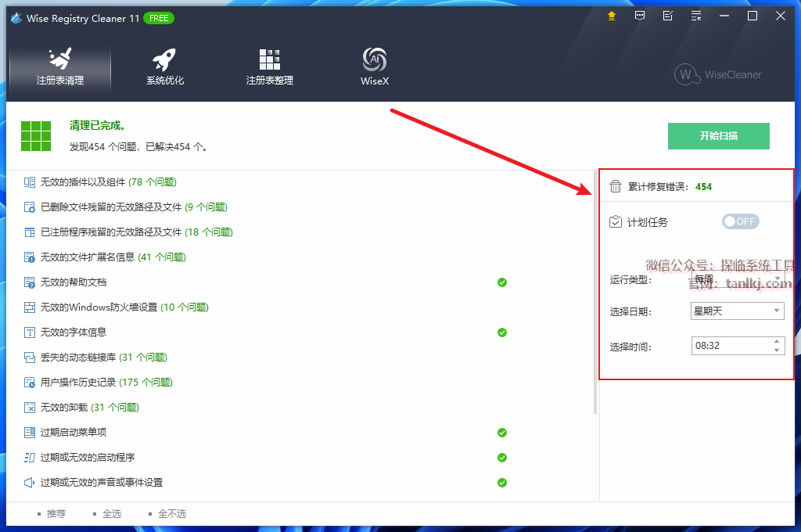Viewport: 801px width, 532px height.
Task: Click green check for 无效的字体信息
Action: (502, 332)
